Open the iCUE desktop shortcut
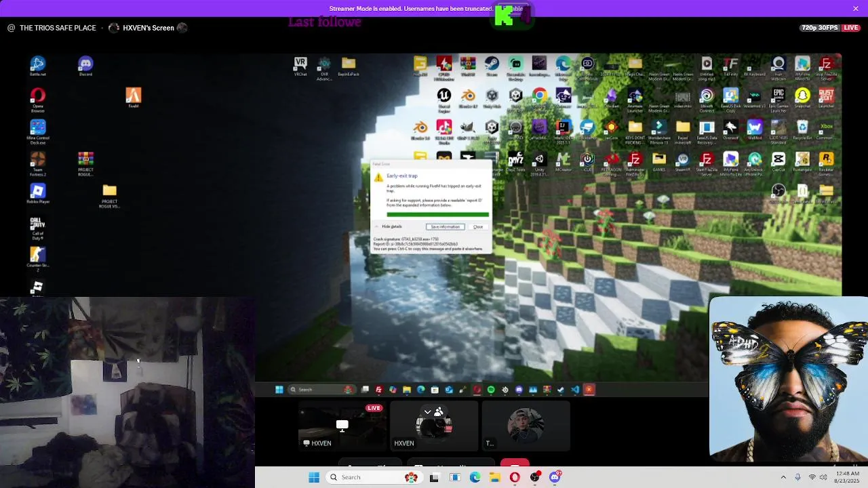The height and width of the screenshot is (488, 868). 587,161
